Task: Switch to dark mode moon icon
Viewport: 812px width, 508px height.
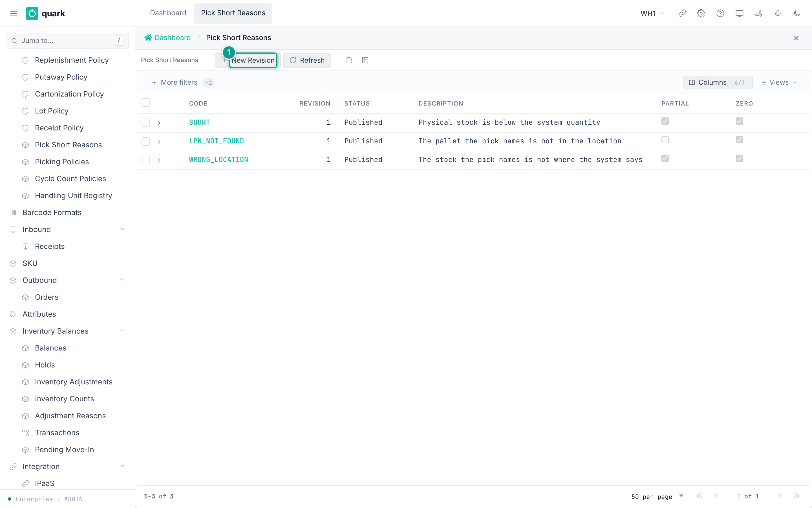Action: (797, 14)
